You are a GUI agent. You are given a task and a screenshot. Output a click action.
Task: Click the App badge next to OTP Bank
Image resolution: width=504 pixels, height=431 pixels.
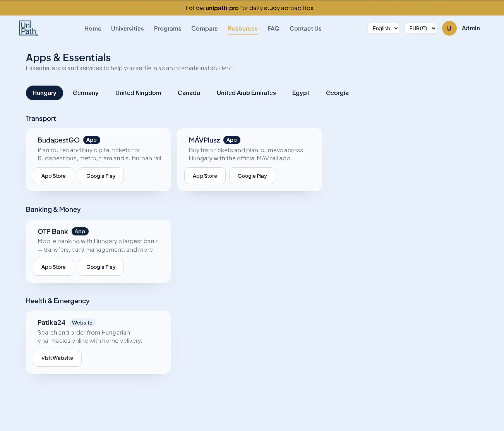click(80, 232)
